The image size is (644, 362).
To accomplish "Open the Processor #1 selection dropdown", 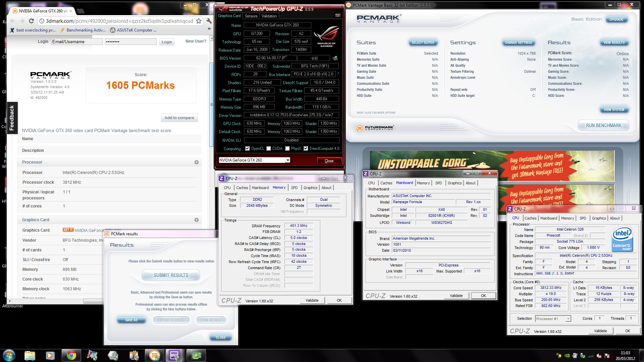I will click(568, 319).
